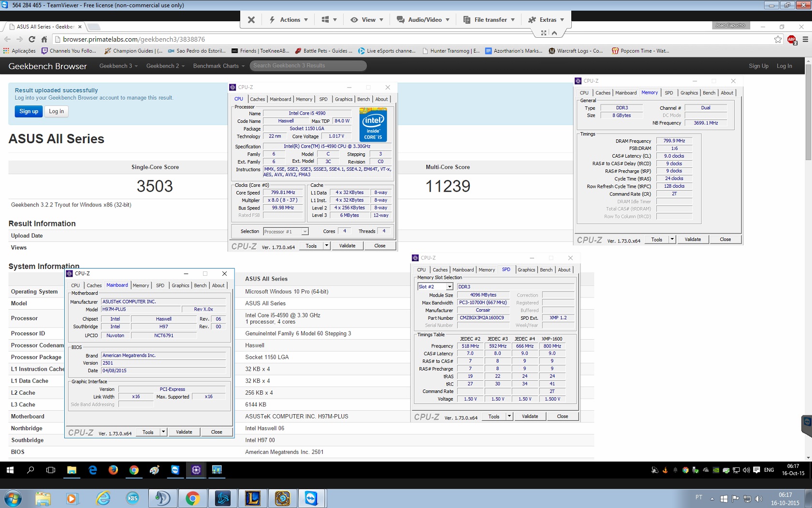
Task: Open the Log In link in navbar
Action: click(x=784, y=66)
